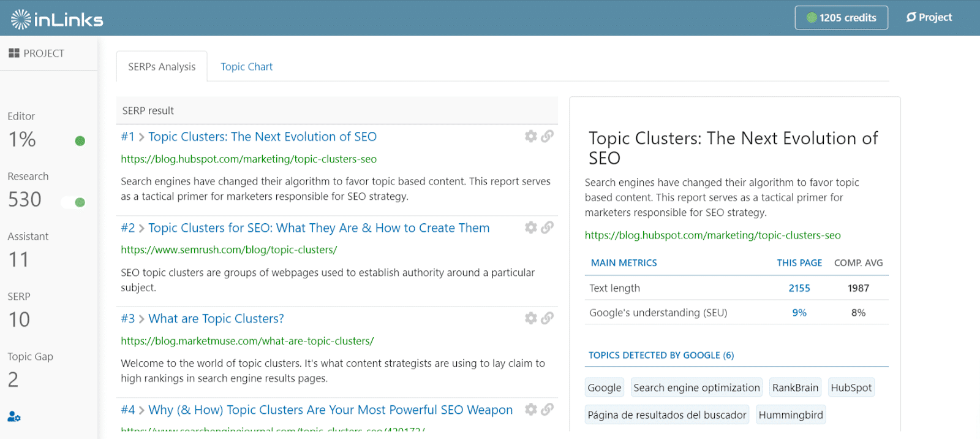Image resolution: width=980 pixels, height=439 pixels.
Task: Open 'Topic Clusters for SEO: What They Are' title
Action: pos(318,228)
